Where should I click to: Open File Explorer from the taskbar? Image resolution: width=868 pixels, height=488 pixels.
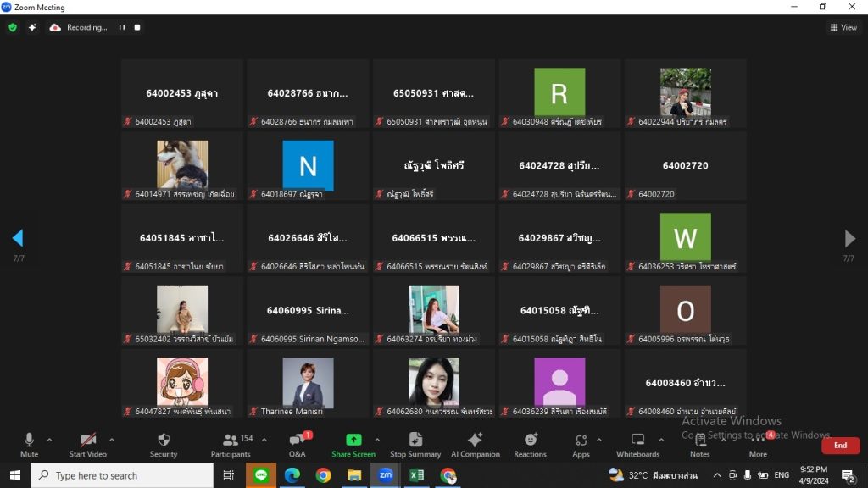(x=354, y=475)
